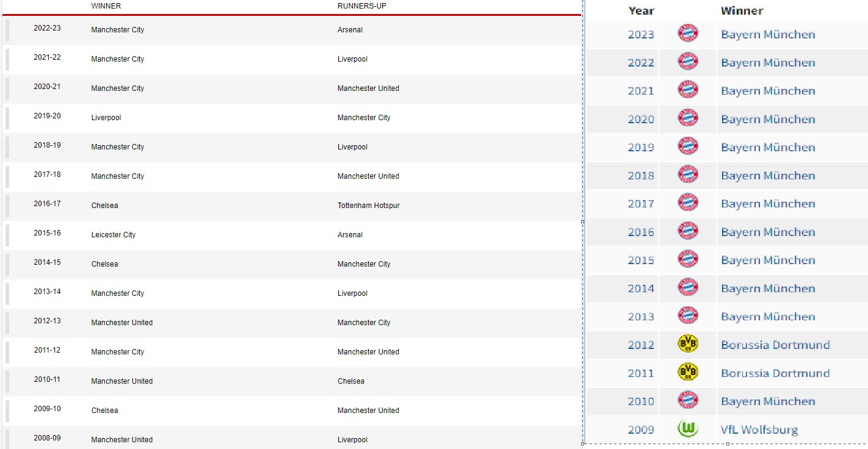Select the 2022-23 season cell
The height and width of the screenshot is (449, 868).
[x=47, y=28]
